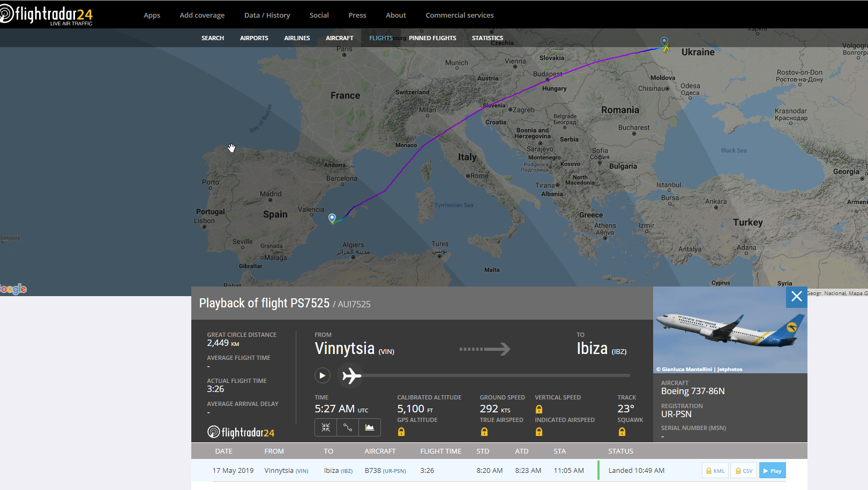Click the center-map collapse arrows icon
The height and width of the screenshot is (490, 868).
pos(326,427)
